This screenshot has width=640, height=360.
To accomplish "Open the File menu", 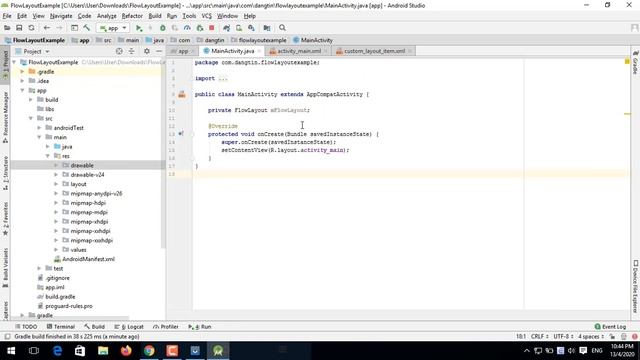I will [7, 16].
